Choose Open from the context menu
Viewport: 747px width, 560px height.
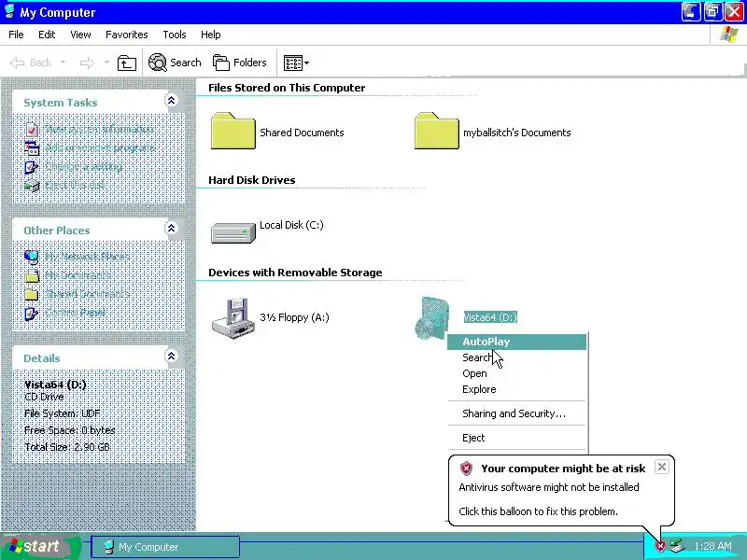point(517,374)
